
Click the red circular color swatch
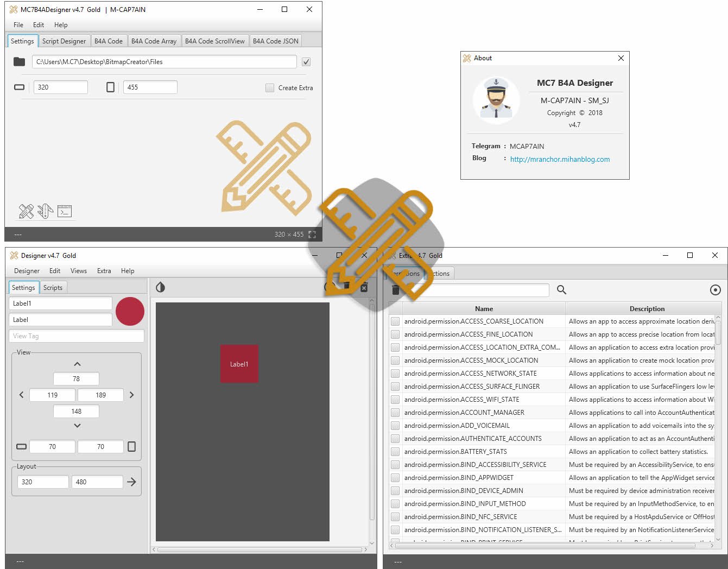[130, 312]
